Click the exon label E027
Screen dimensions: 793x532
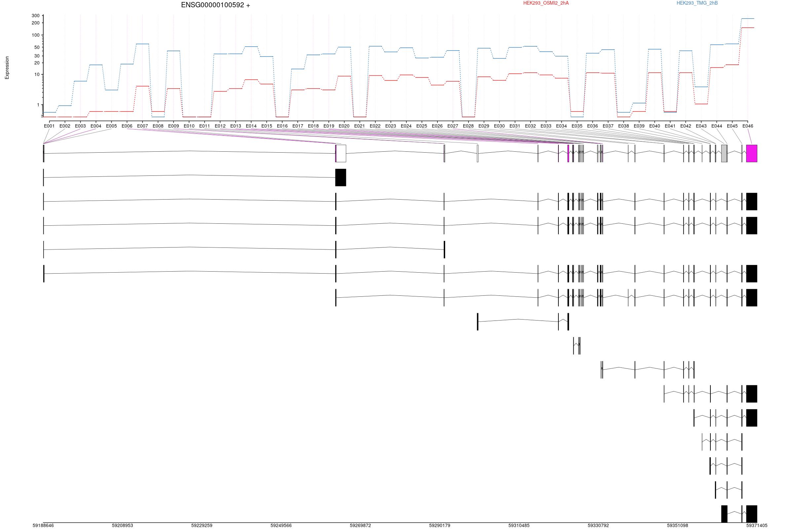point(453,126)
